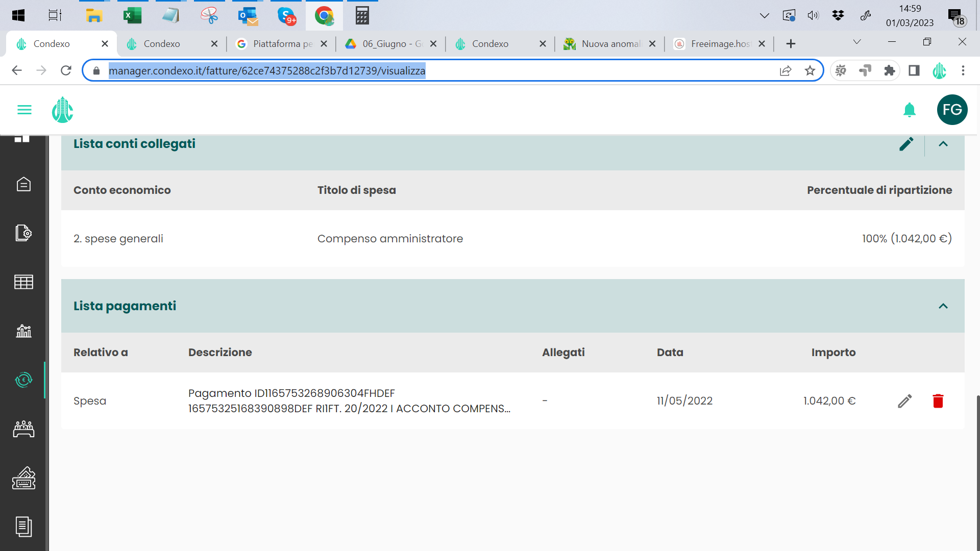
Task: Open the clock showing 14:59
Action: (x=910, y=15)
